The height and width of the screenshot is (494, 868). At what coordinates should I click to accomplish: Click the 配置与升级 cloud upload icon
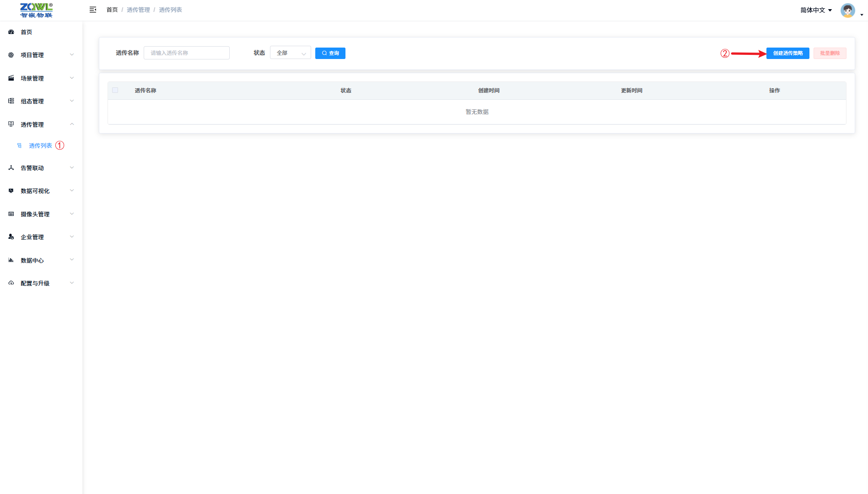11,283
